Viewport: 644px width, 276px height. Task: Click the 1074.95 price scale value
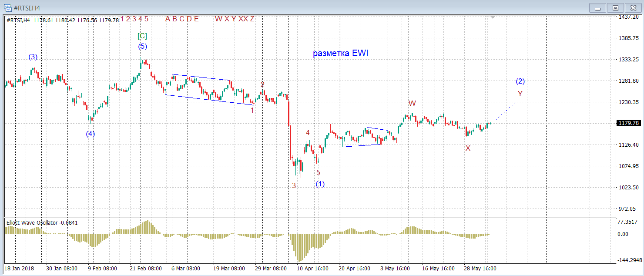(629, 166)
